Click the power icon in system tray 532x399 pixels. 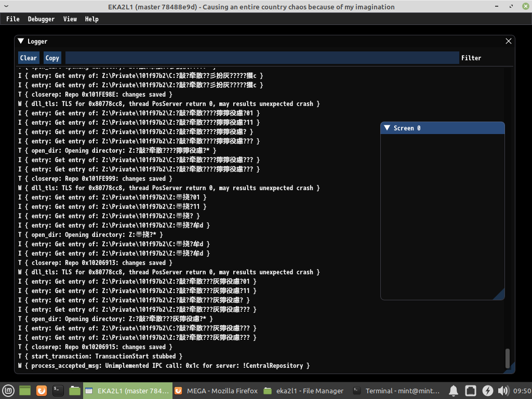click(487, 390)
